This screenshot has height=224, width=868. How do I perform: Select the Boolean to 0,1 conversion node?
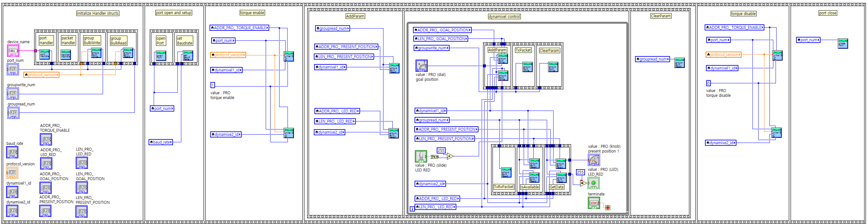tap(435, 157)
